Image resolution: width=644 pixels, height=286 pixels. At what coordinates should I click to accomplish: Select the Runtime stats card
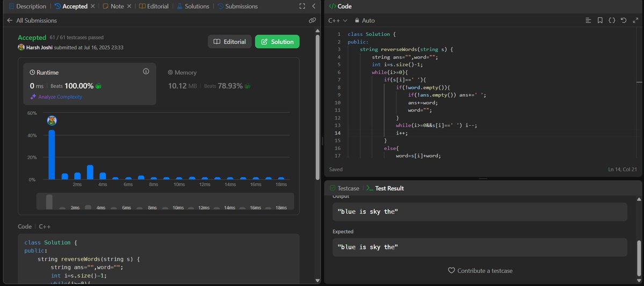pyautogui.click(x=90, y=84)
